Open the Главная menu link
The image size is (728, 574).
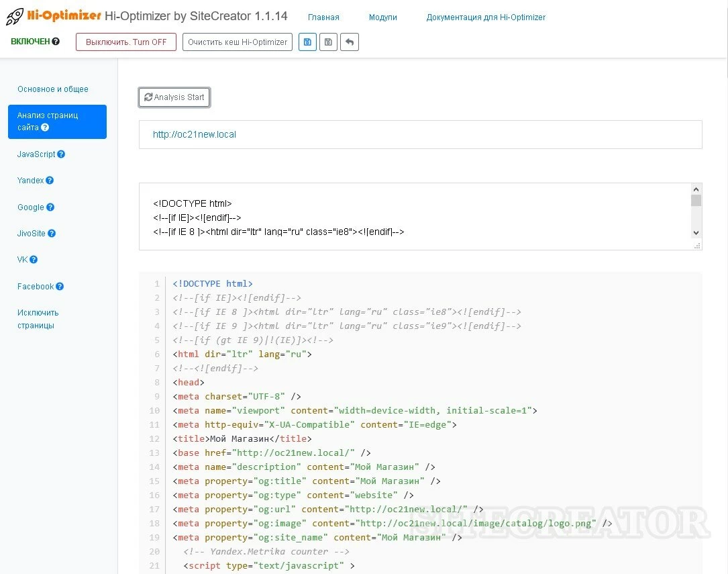[323, 17]
